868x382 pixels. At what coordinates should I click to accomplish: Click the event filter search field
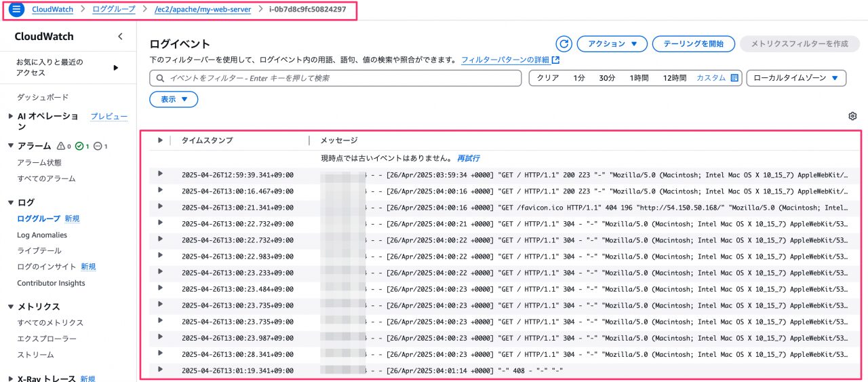[x=336, y=78]
